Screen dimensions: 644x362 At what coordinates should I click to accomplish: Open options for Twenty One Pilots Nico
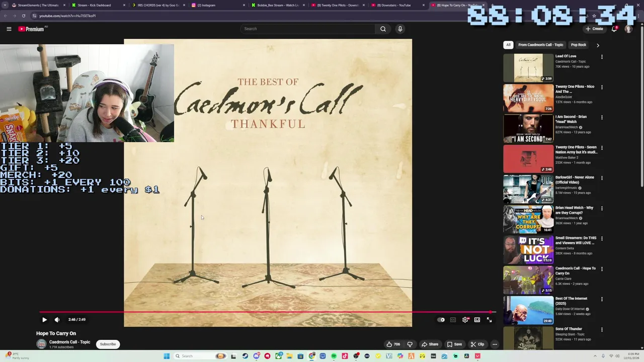point(602,87)
